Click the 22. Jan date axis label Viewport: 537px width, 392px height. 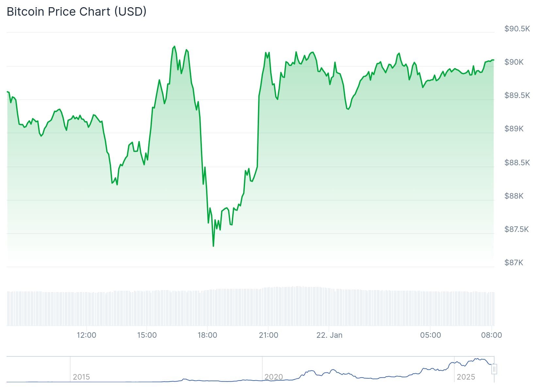(329, 335)
